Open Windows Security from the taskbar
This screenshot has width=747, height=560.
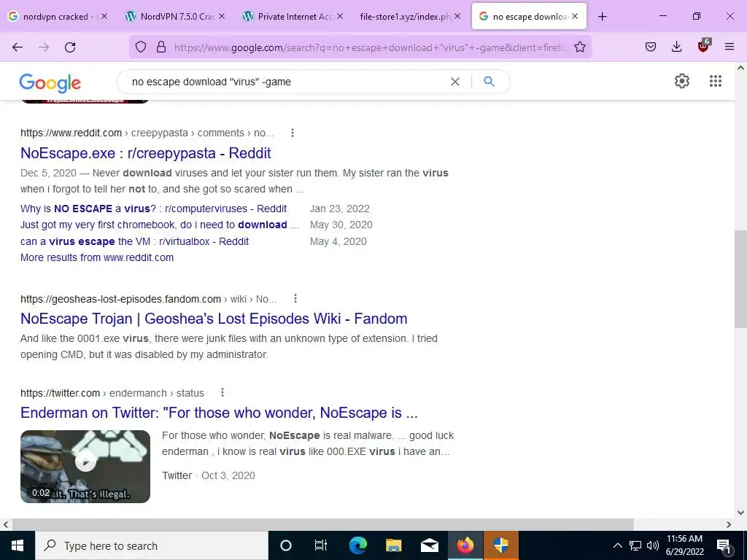point(500,545)
